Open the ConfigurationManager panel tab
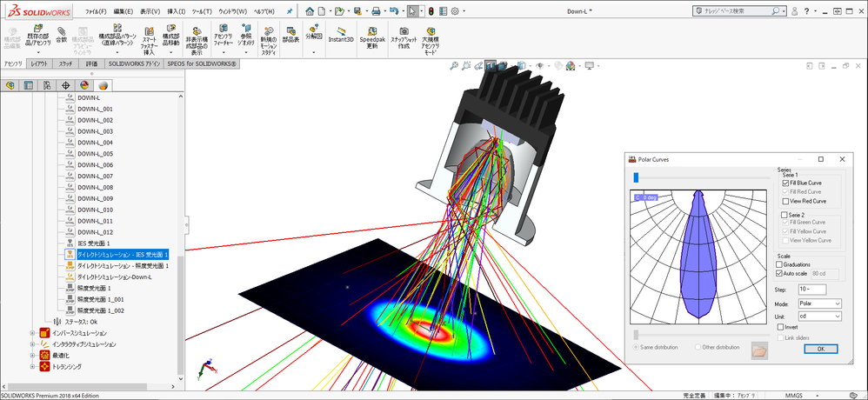 (x=47, y=85)
